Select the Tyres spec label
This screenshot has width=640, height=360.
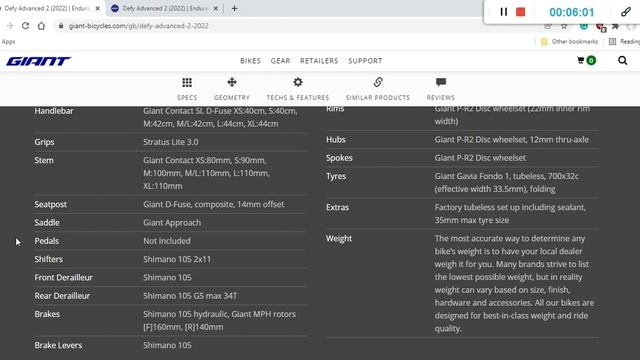coord(336,176)
